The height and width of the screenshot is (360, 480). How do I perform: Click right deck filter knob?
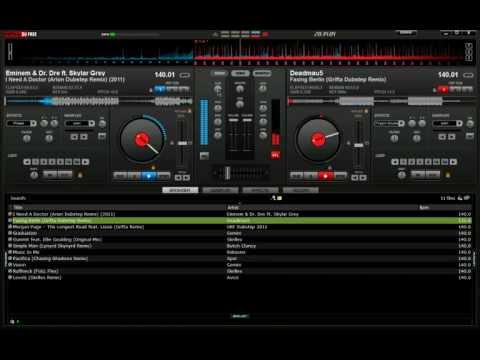point(394,138)
